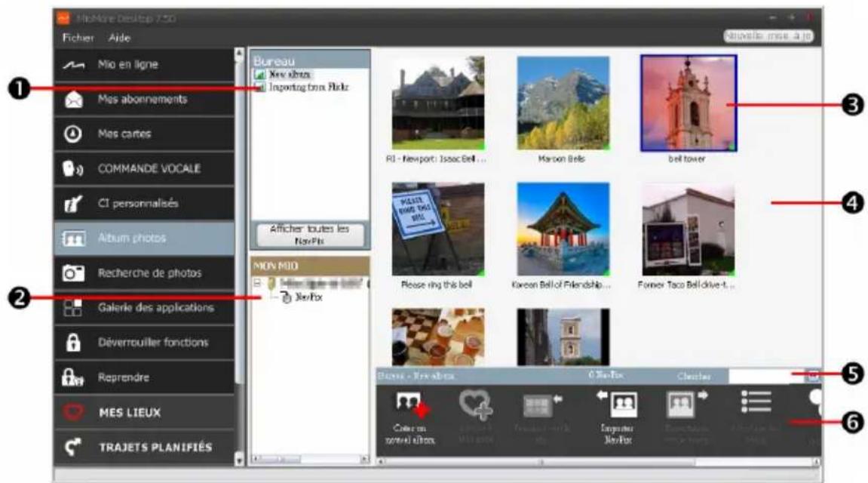Open the Fichier menu
This screenshot has width=868, height=483.
tap(78, 38)
